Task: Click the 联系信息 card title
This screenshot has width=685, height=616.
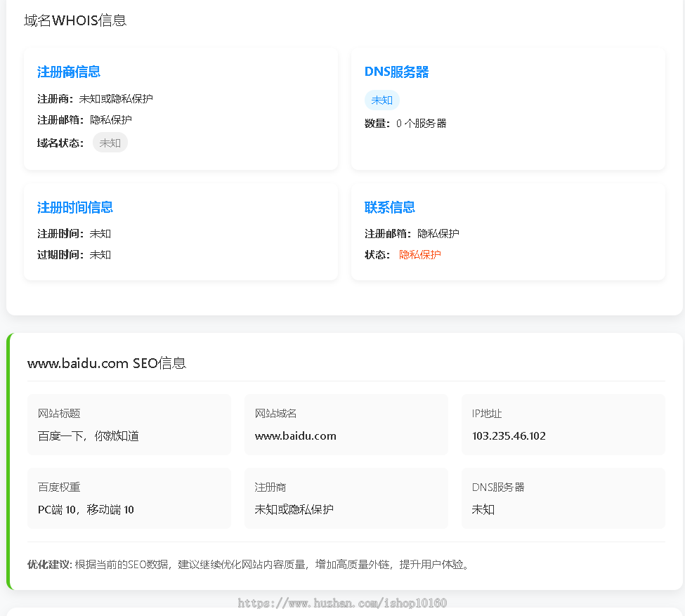Action: (390, 207)
